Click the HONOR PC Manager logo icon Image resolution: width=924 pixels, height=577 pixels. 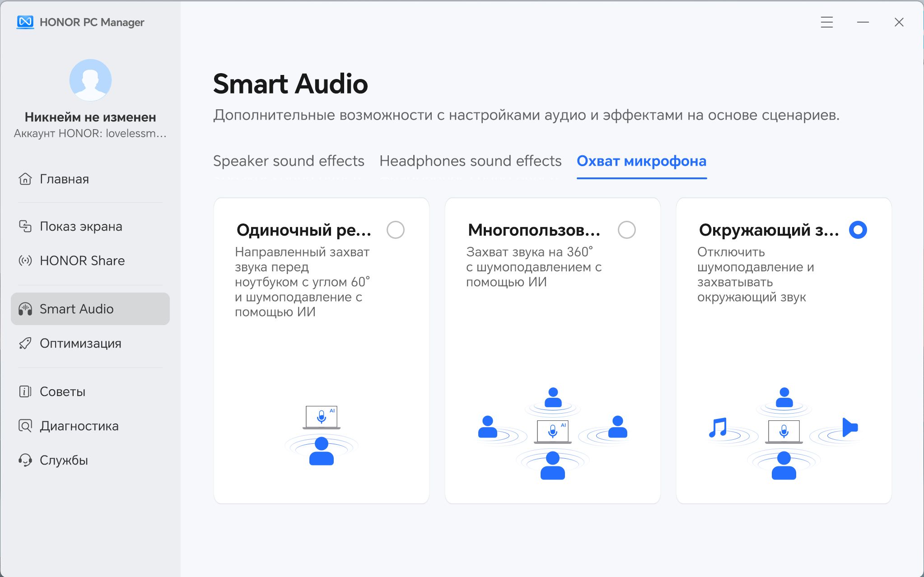tap(25, 22)
